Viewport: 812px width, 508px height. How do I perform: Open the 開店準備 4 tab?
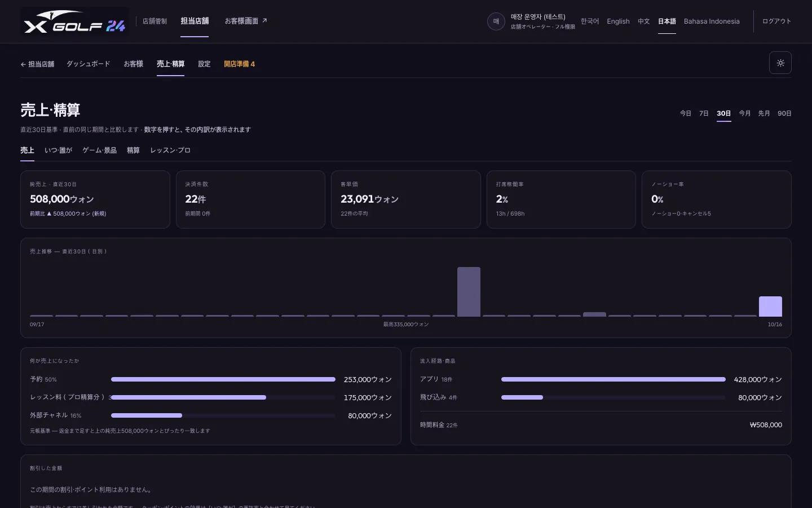(x=239, y=64)
